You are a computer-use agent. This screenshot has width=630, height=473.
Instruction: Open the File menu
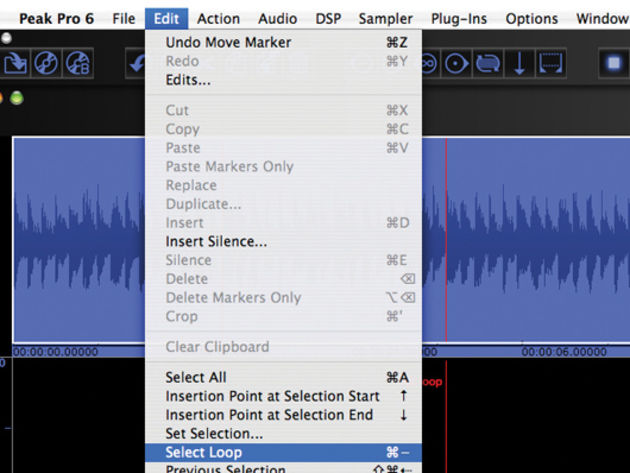coord(124,19)
